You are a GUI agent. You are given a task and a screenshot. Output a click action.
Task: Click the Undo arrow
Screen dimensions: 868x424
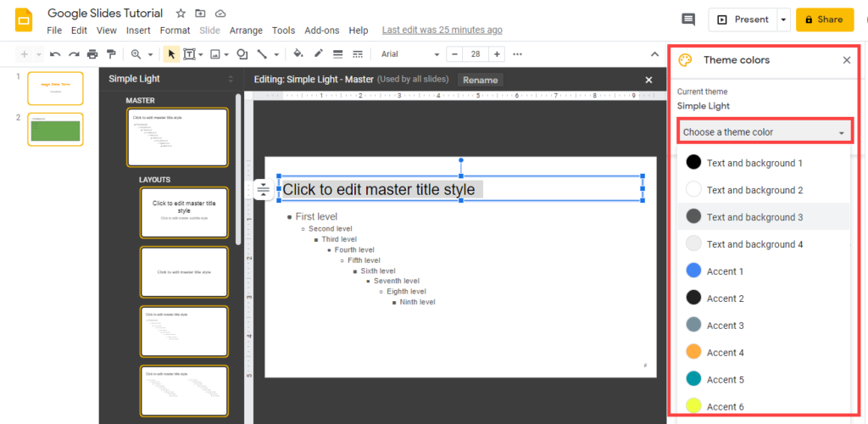pos(55,54)
